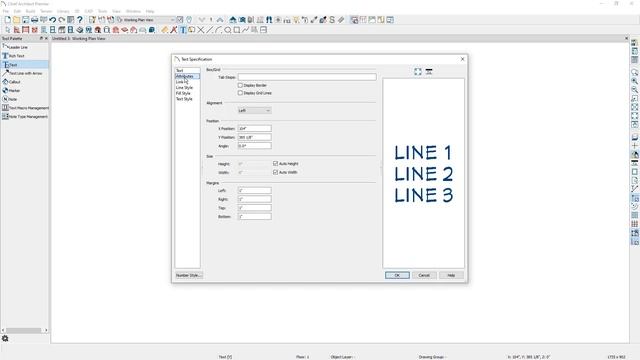The width and height of the screenshot is (640, 360).
Task: Open the Alignment Left dropdown
Action: 254,111
